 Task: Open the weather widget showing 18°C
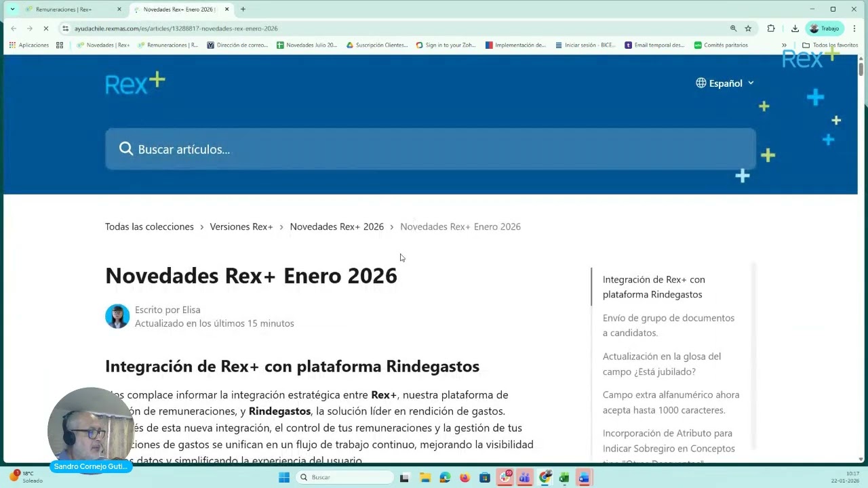[25, 477]
